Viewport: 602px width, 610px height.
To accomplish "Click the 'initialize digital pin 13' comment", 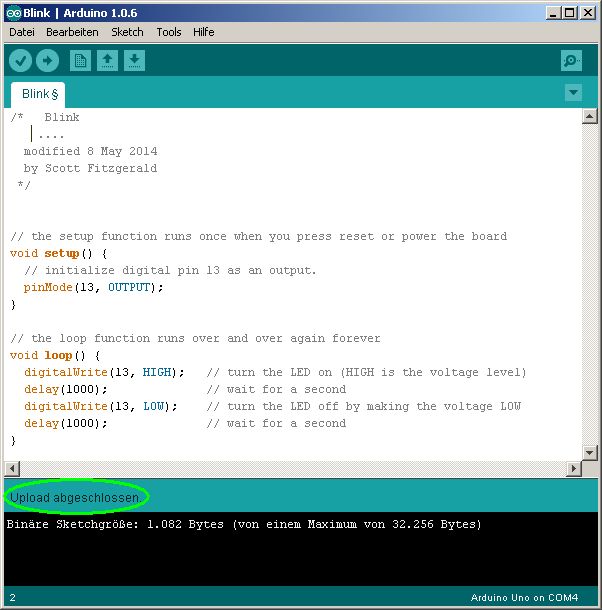I will (x=170, y=270).
